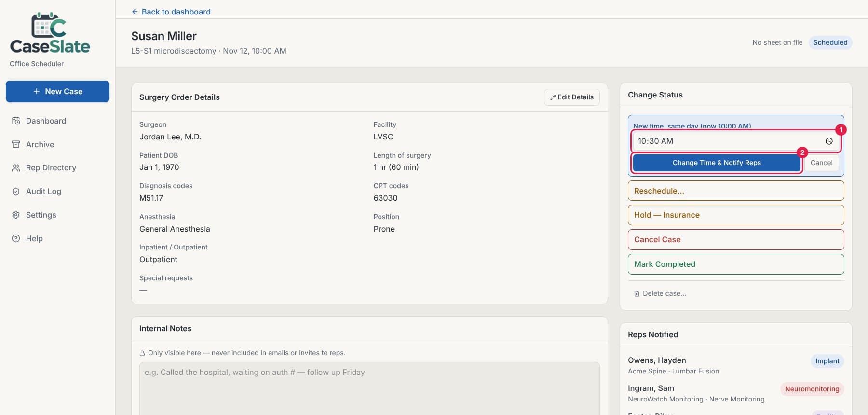Click the Audit Log shield icon
The image size is (868, 415).
pos(16,191)
